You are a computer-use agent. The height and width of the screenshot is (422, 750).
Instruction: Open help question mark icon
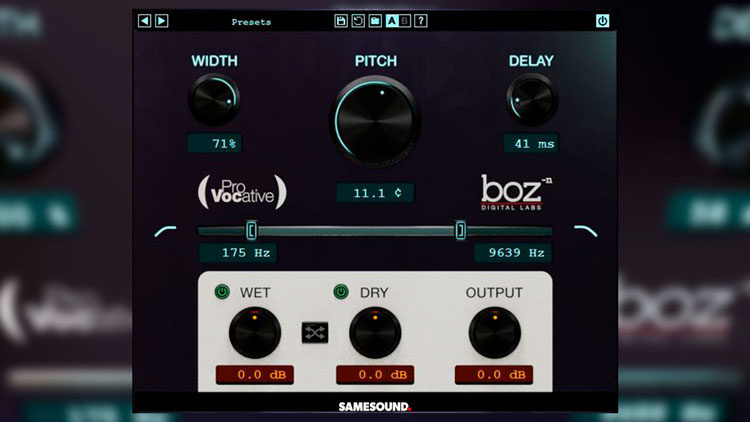coord(420,21)
